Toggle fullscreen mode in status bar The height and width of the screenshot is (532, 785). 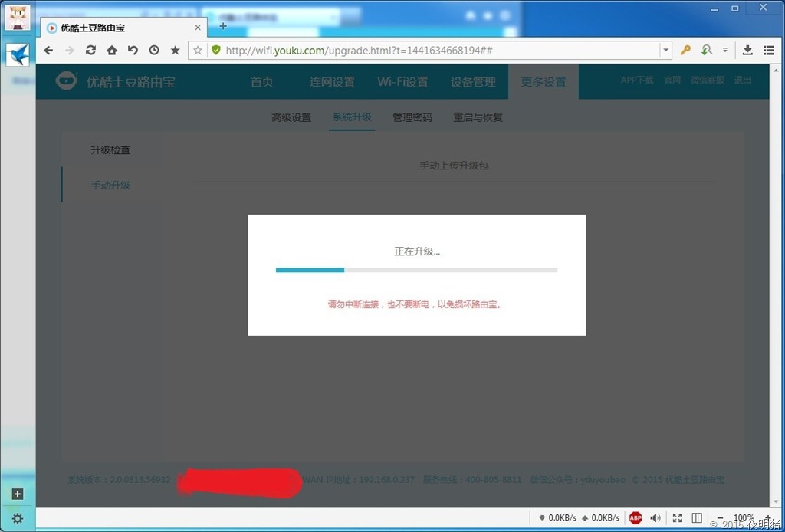(x=677, y=518)
